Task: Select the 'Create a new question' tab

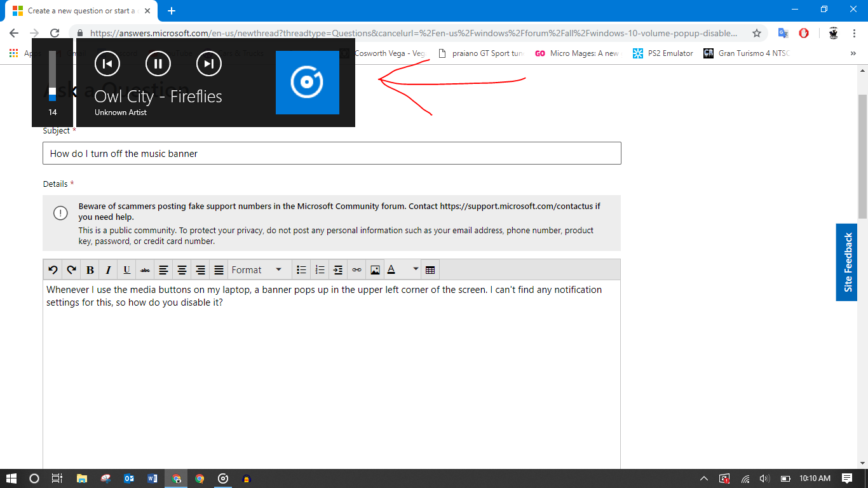Action: [x=81, y=11]
